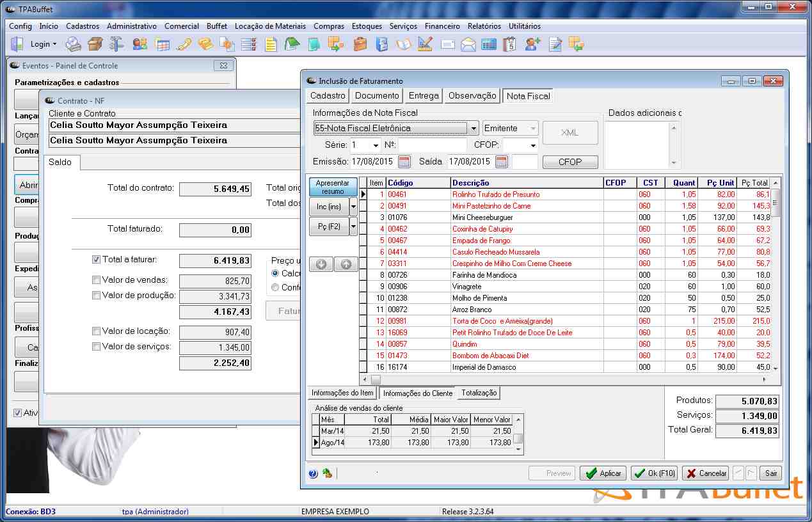The height and width of the screenshot is (522, 812).
Task: Expand the 55-Nota Fiscal Eletrônica dropdown
Action: [473, 128]
